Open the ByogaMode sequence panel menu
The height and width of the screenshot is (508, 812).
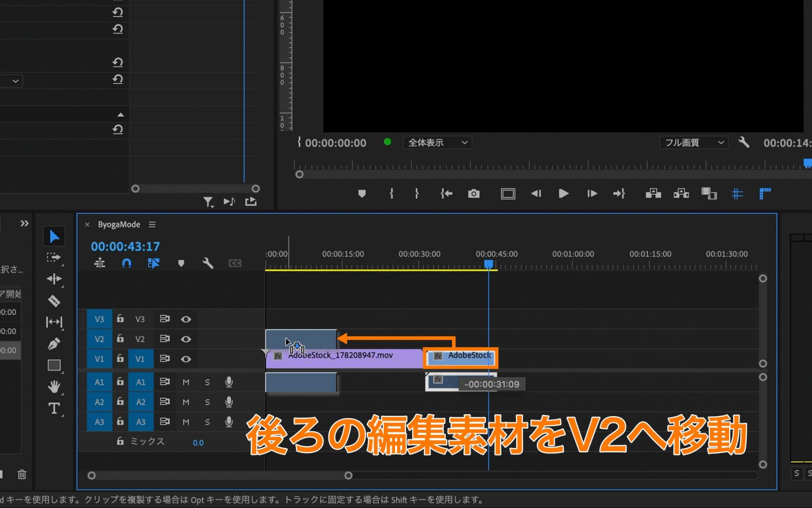(152, 224)
